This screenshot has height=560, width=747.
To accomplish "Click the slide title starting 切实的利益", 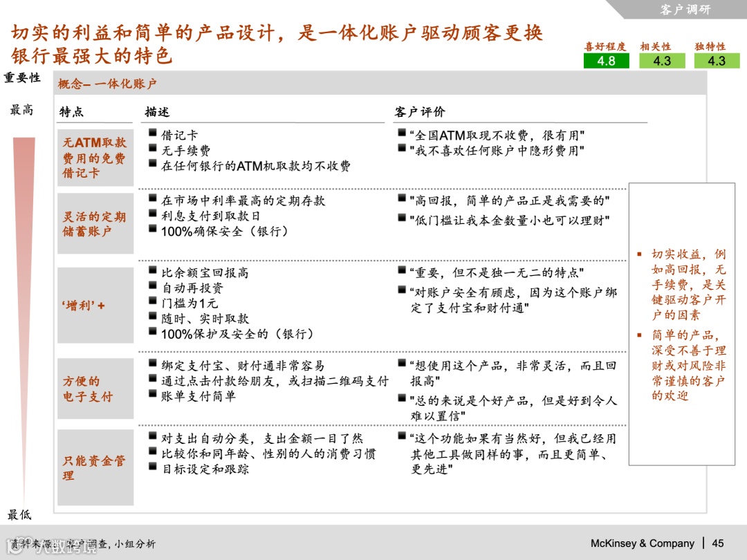I will click(x=276, y=44).
